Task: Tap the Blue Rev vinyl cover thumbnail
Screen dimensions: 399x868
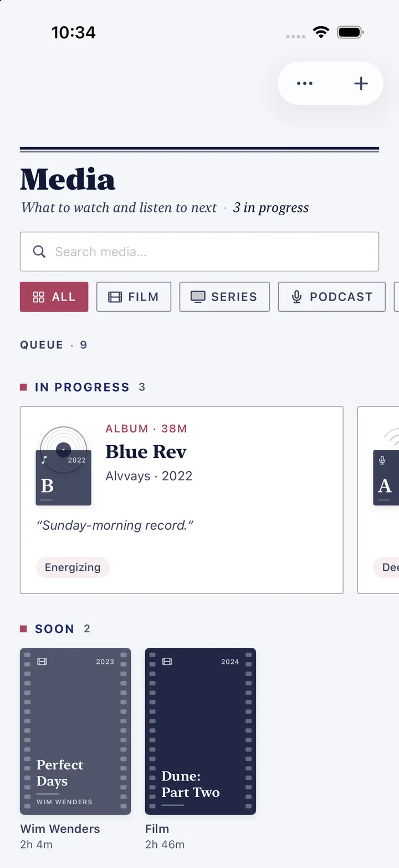Action: (64, 466)
